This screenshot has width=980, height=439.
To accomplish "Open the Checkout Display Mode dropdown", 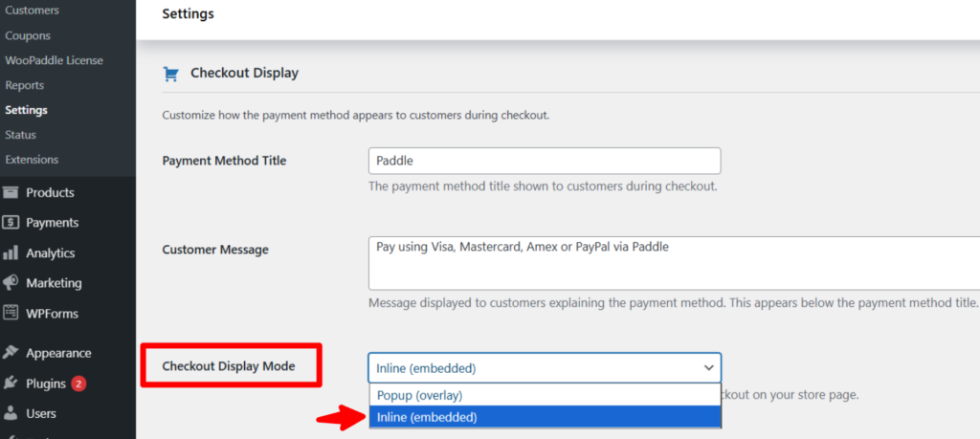I will tap(545, 368).
